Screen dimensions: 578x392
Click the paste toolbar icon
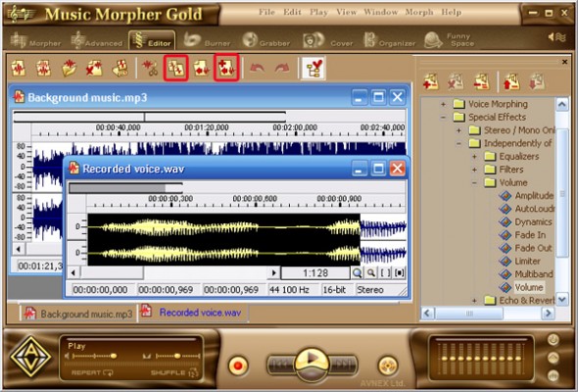[x=201, y=68]
